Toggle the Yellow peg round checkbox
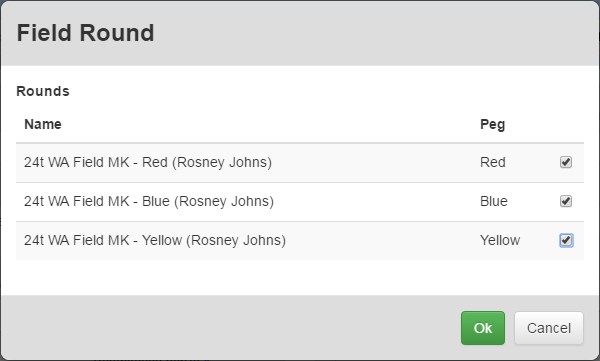 coord(566,240)
